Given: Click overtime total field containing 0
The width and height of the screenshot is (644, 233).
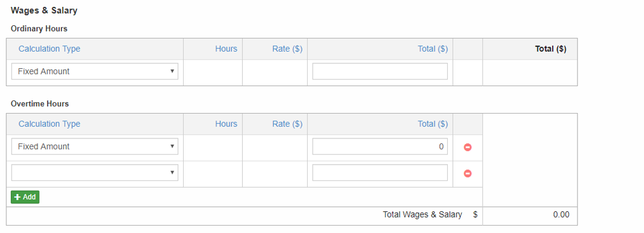Looking at the screenshot, I should [x=379, y=147].
